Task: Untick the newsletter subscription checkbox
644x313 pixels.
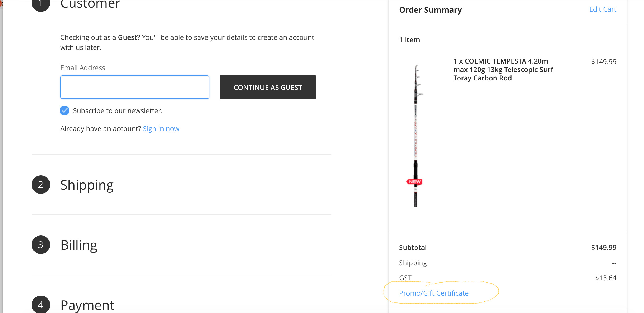Action: [x=65, y=110]
